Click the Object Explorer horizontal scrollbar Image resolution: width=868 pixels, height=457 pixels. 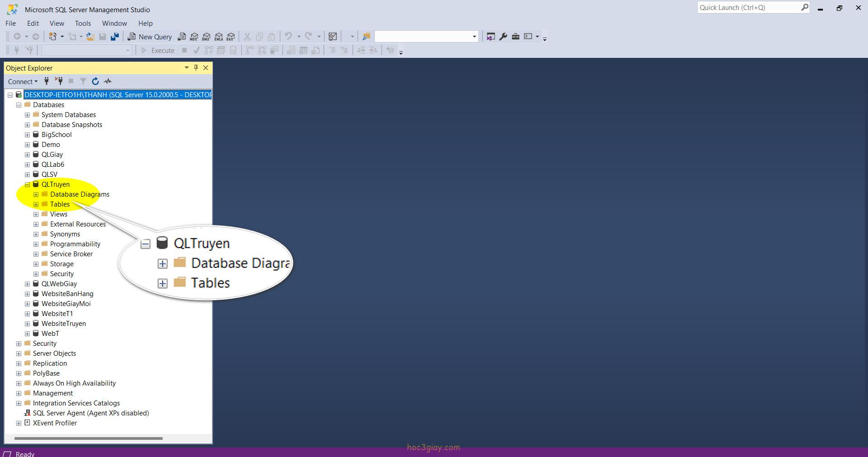tap(88, 438)
